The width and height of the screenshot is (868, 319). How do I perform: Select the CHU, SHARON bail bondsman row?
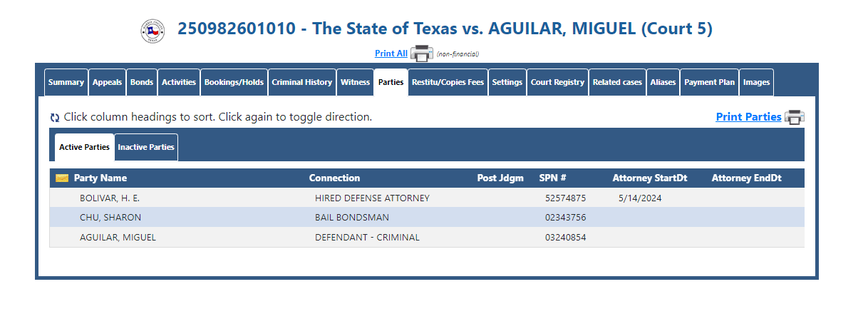coord(427,218)
